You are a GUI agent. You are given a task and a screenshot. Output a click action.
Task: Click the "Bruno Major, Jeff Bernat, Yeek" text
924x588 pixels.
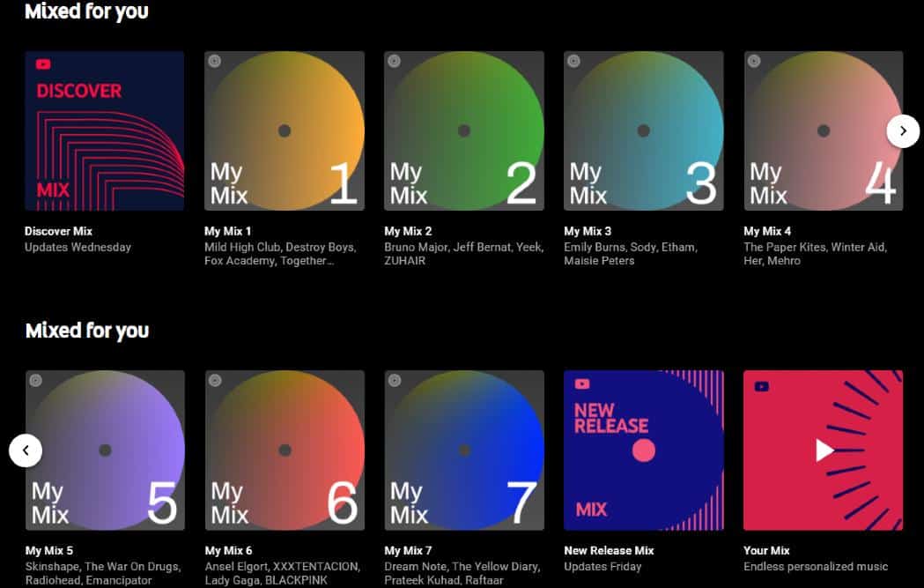pos(464,247)
